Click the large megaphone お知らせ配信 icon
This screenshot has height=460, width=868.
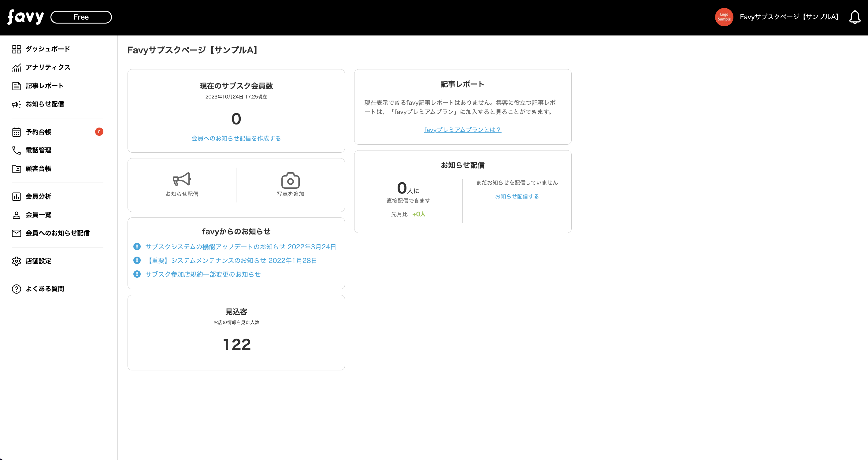(x=182, y=179)
